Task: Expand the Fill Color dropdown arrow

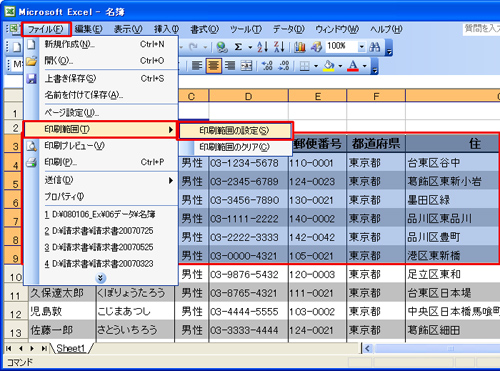Action: click(x=340, y=66)
